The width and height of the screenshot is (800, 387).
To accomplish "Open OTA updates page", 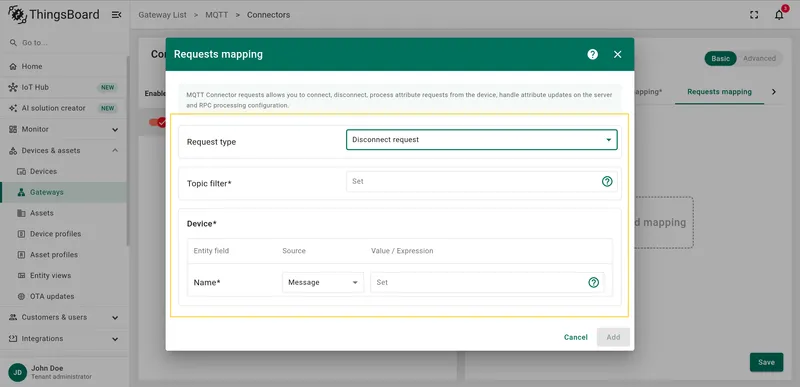I will (64, 296).
